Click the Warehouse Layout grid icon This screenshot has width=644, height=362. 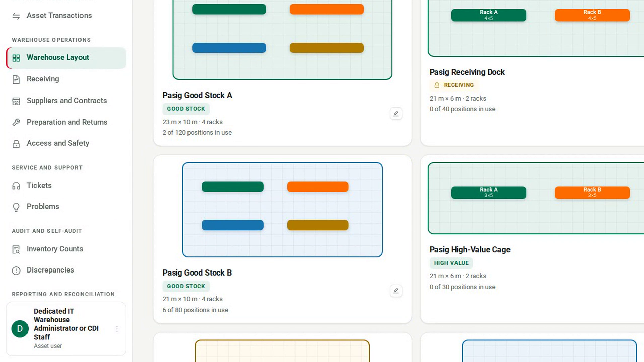click(16, 58)
